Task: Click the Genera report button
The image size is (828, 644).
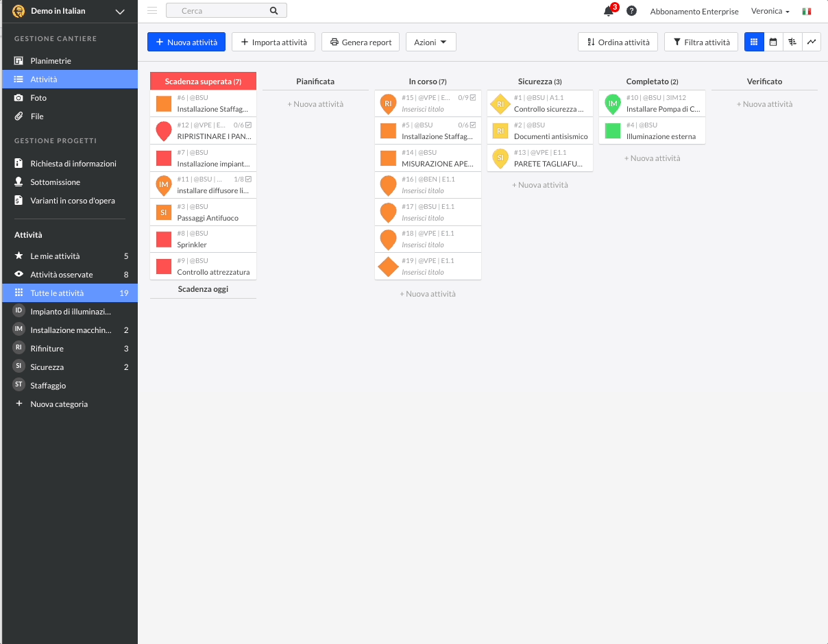Action: coord(361,42)
